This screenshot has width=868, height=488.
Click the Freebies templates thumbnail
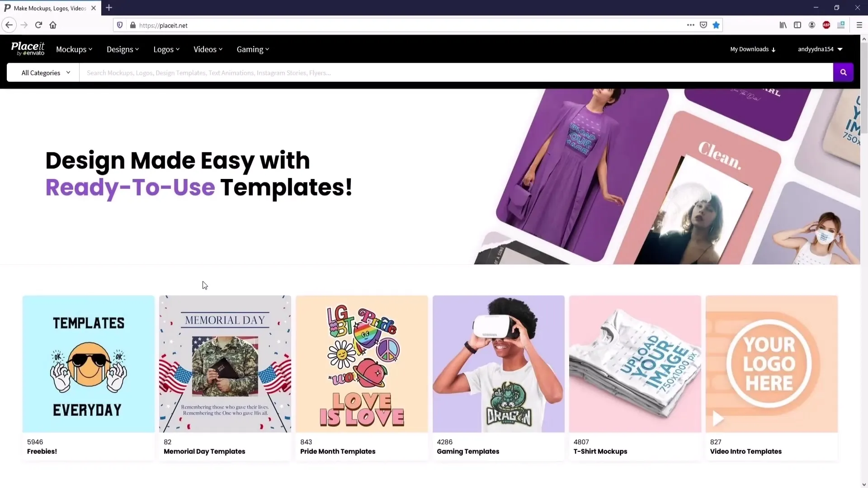point(88,363)
